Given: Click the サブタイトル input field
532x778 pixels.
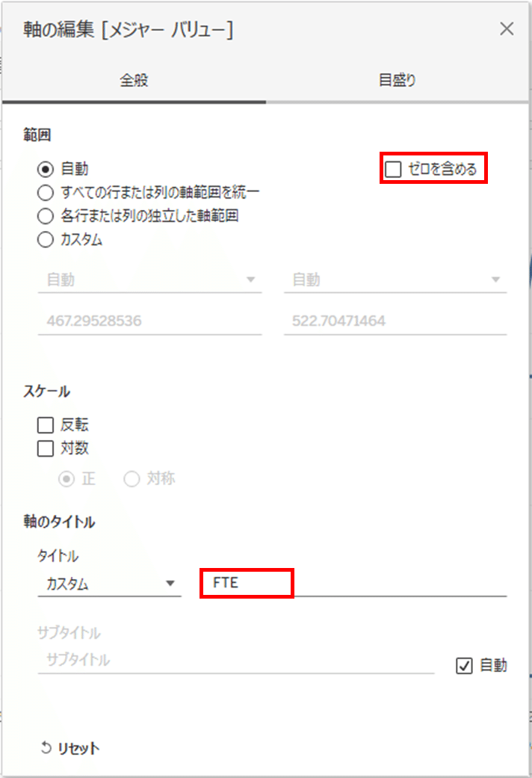Looking at the screenshot, I should (x=236, y=661).
